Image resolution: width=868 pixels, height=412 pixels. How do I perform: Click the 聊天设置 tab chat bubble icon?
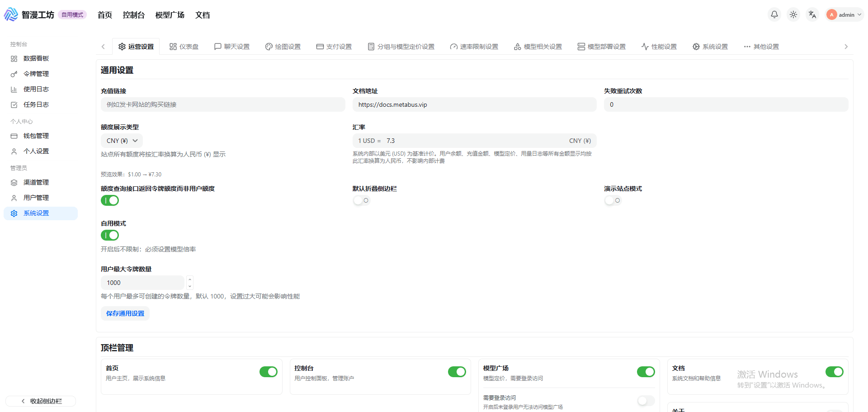coord(218,47)
